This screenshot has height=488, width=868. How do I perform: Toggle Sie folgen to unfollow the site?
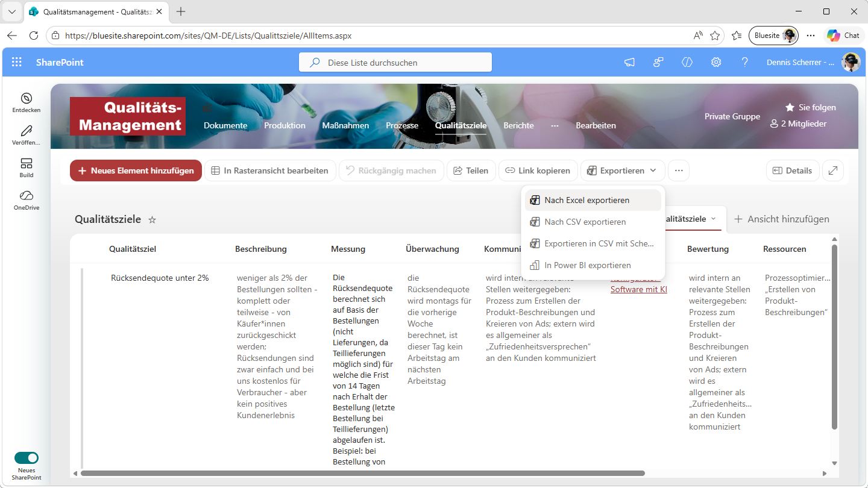[810, 107]
